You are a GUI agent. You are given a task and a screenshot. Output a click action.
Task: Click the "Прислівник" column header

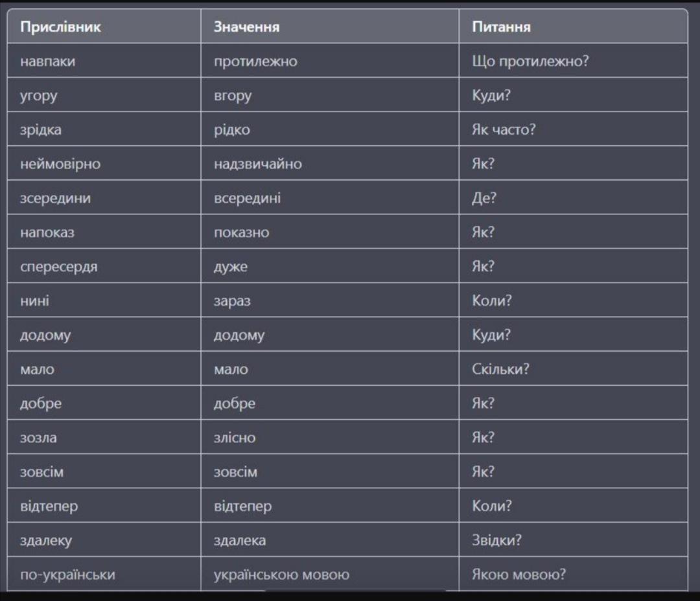pos(60,27)
